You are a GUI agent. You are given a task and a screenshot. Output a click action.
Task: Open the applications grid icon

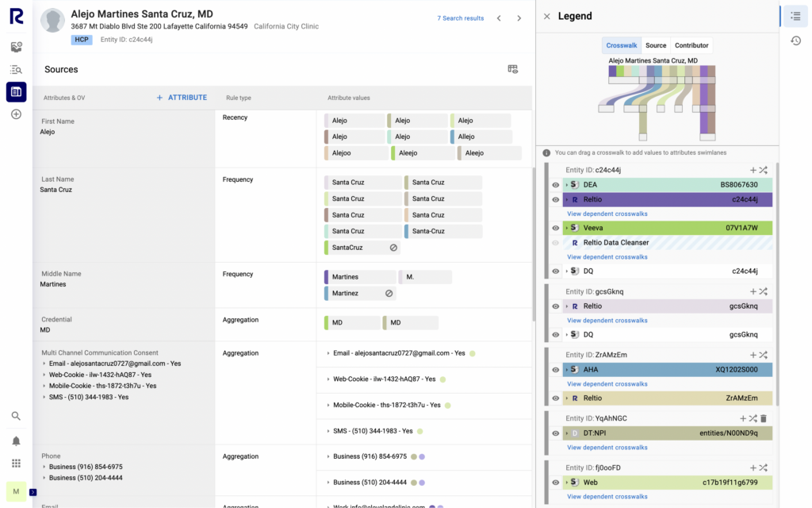pyautogui.click(x=14, y=463)
